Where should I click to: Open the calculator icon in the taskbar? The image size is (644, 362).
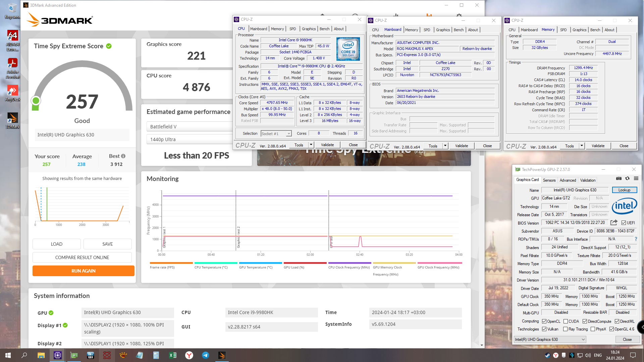156,355
